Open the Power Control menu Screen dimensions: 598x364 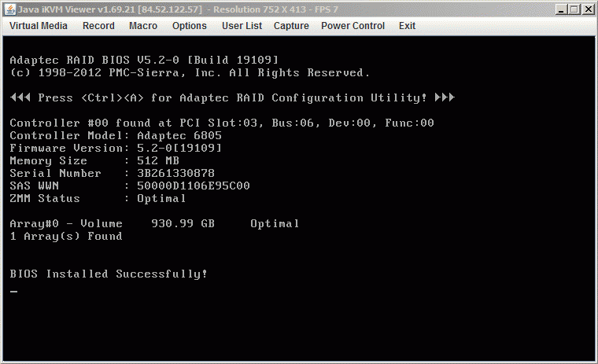[x=353, y=26]
